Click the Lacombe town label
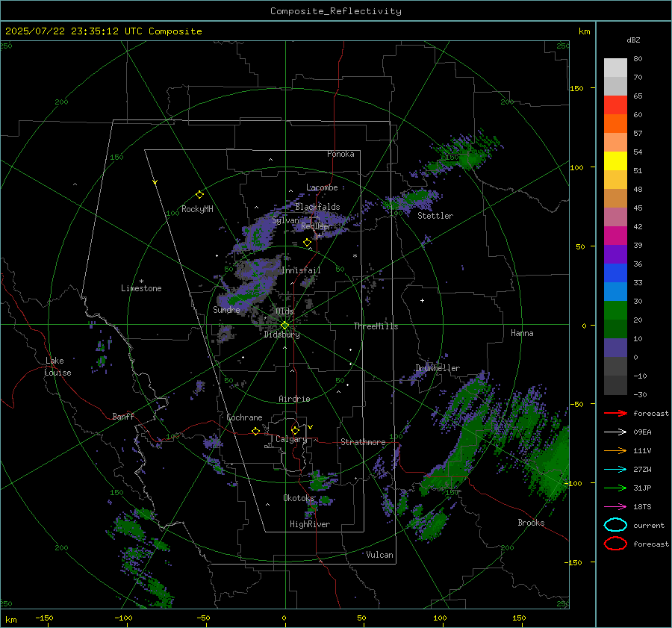The image size is (672, 628). pyautogui.click(x=322, y=187)
